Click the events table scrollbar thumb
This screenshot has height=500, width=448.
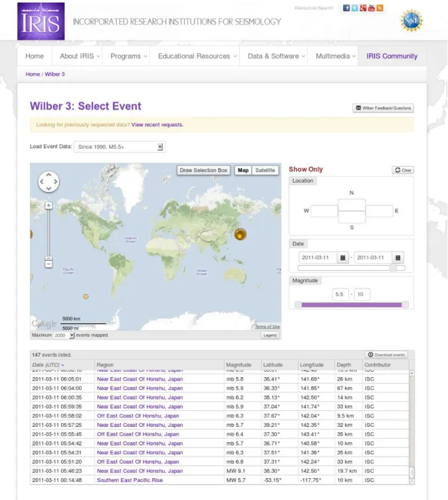pyautogui.click(x=411, y=473)
